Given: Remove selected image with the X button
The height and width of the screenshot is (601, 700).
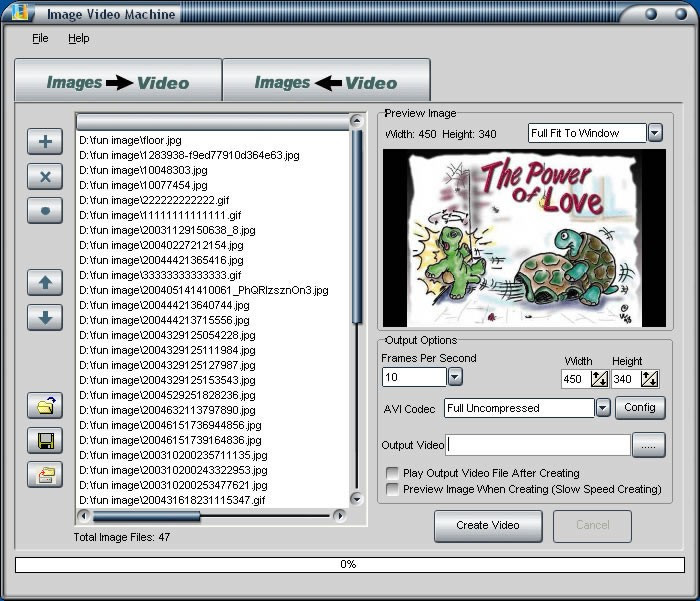Looking at the screenshot, I should [45, 177].
